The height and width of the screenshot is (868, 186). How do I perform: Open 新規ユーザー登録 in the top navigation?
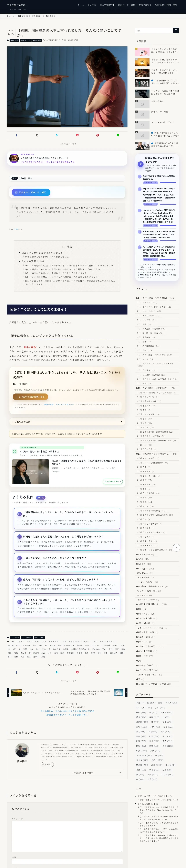[127, 5]
